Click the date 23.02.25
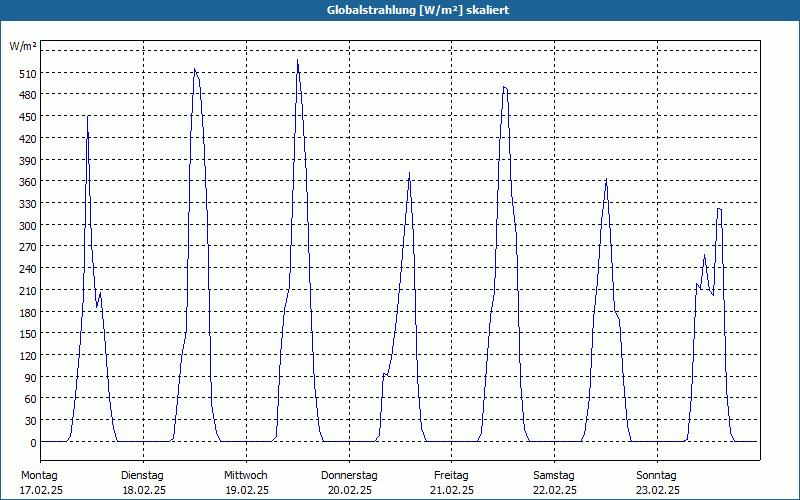This screenshot has width=800, height=500. (658, 490)
